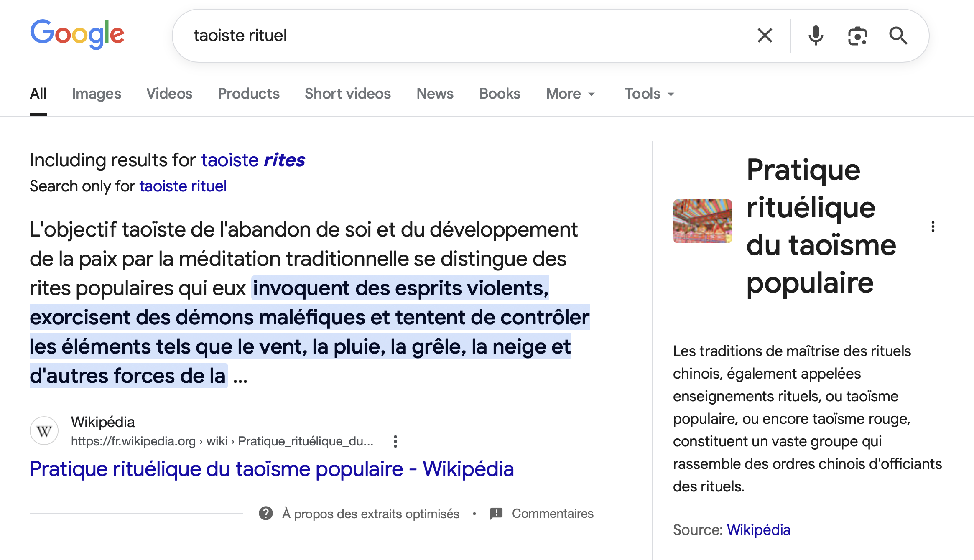Select the News tab
This screenshot has width=974, height=560.
pyautogui.click(x=435, y=94)
